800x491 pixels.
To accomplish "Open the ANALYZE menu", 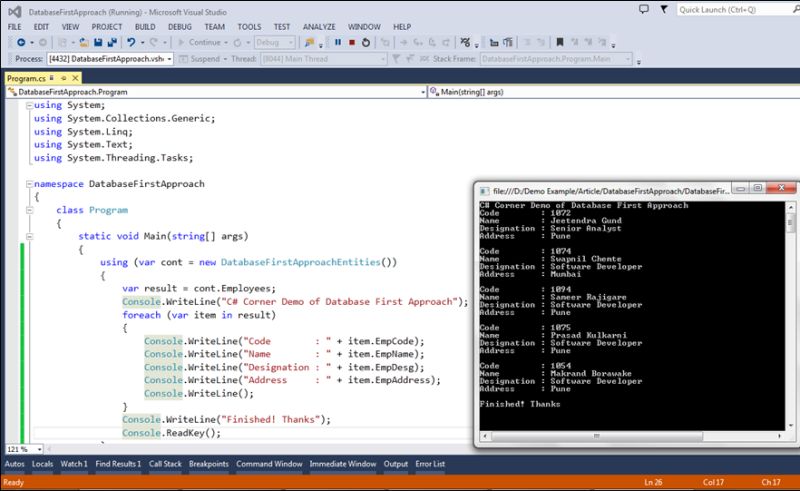I will (x=318, y=26).
